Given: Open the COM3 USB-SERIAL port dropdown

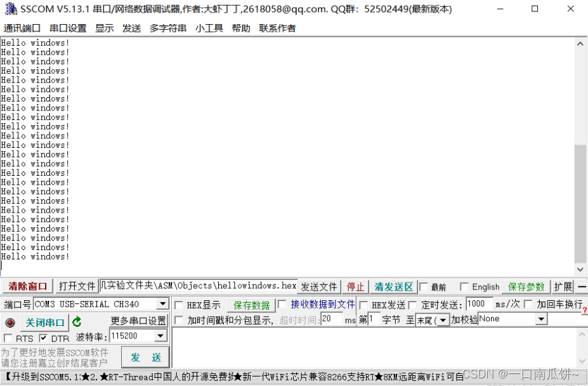Looking at the screenshot, I should pyautogui.click(x=163, y=304).
